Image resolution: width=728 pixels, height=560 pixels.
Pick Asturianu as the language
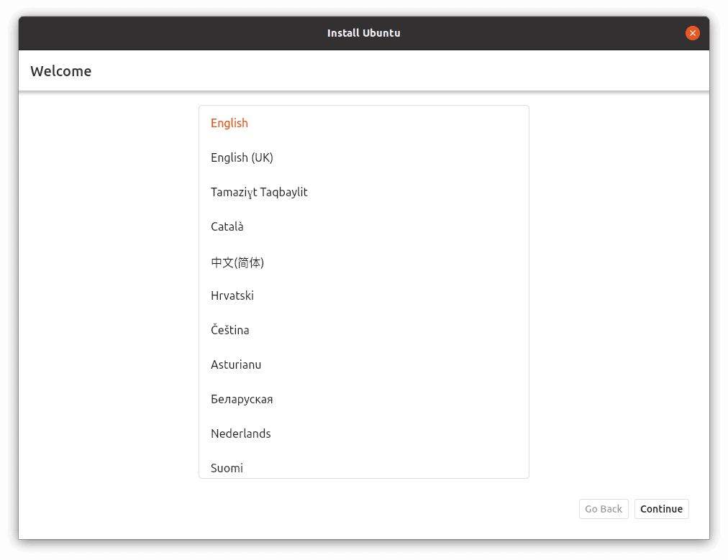(x=236, y=364)
